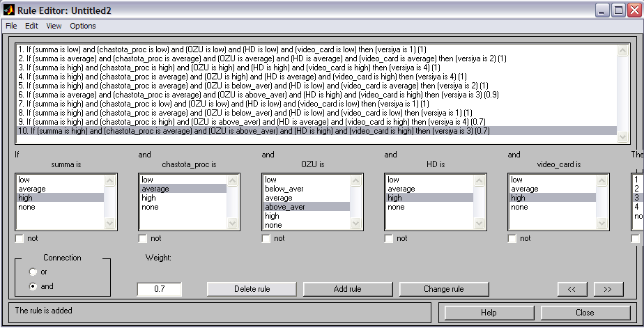
Task: Click the Close button at bottom
Action: pyautogui.click(x=585, y=313)
